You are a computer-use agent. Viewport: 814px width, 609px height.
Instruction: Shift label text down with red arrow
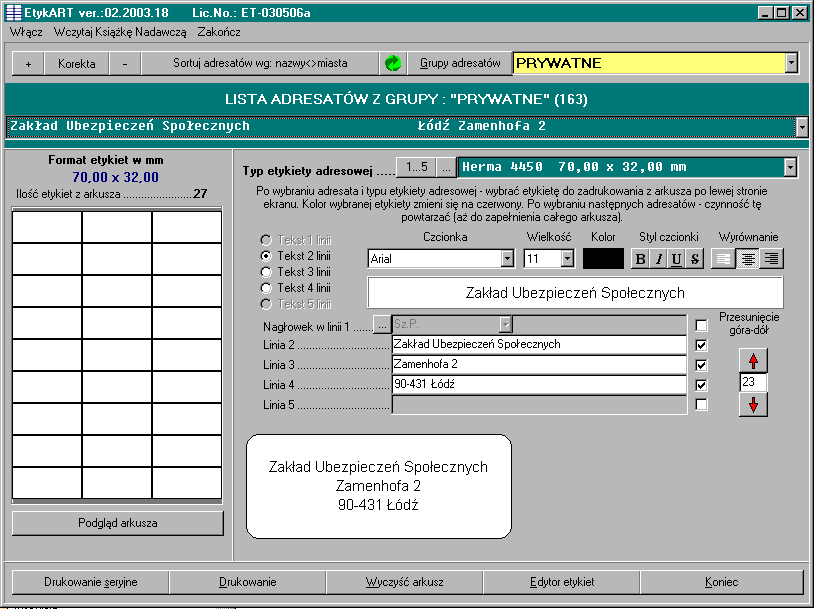tap(753, 404)
